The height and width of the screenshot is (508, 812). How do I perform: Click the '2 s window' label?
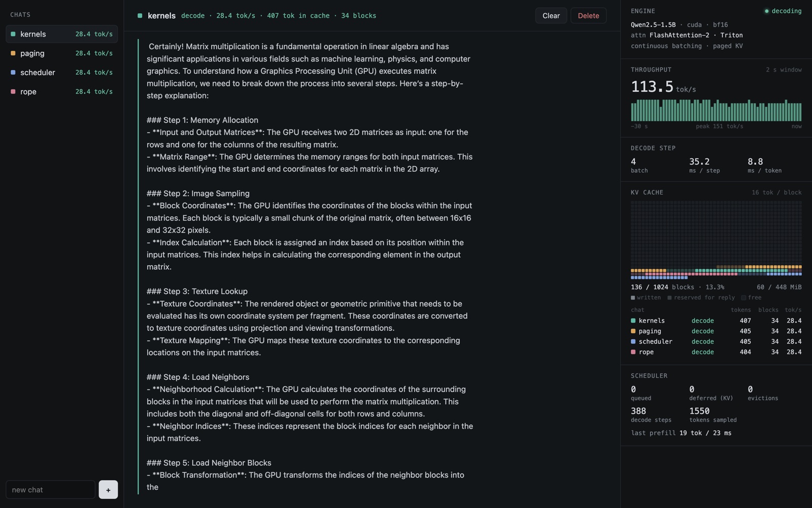point(784,70)
